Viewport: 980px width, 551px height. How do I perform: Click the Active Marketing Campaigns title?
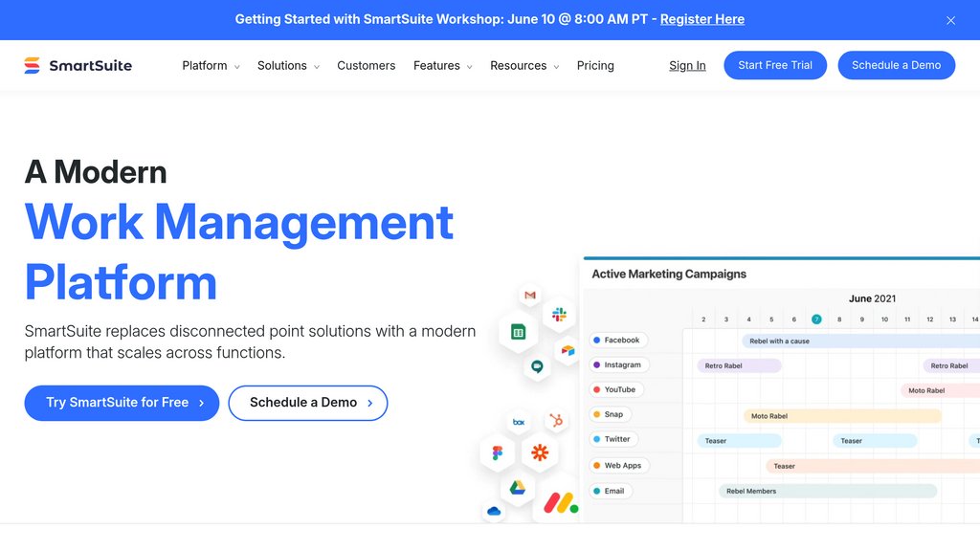[x=669, y=274]
